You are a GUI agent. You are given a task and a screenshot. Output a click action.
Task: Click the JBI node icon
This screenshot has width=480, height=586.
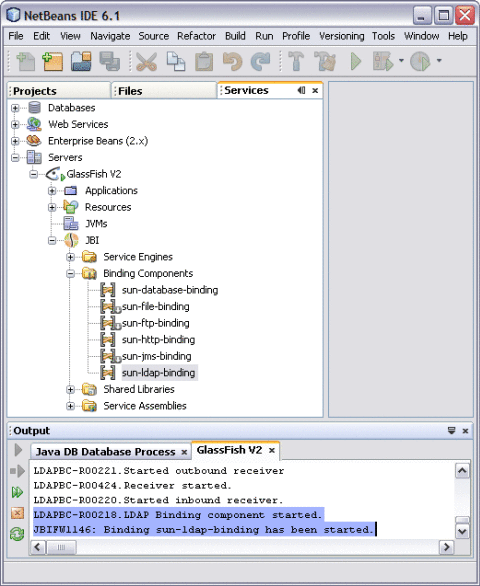pos(71,240)
